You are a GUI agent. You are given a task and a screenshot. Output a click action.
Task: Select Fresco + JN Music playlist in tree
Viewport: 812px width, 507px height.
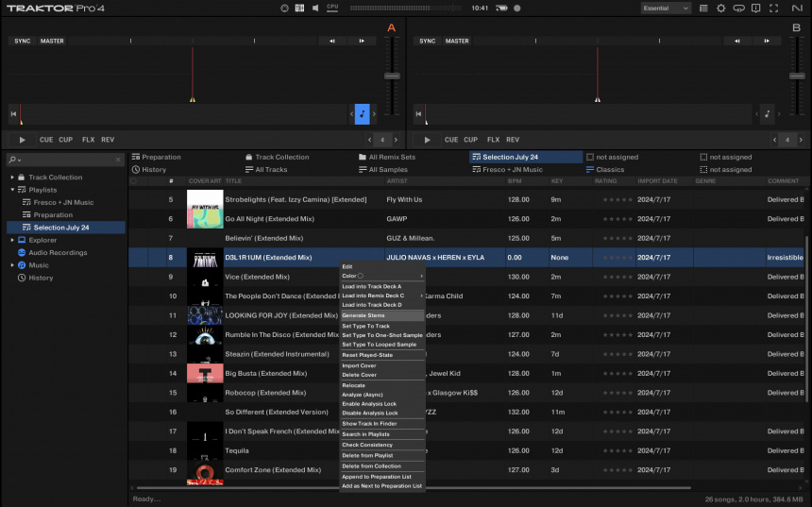[63, 202]
